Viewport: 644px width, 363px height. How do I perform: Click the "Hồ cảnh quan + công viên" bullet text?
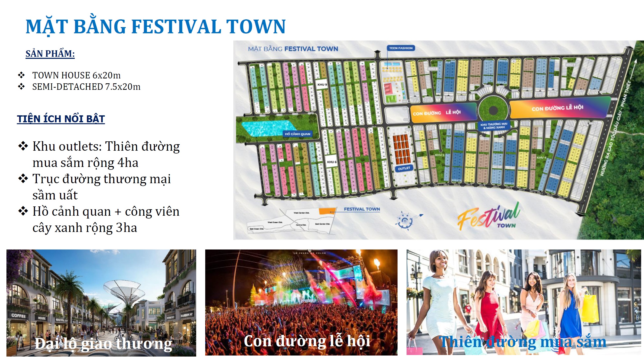click(x=106, y=219)
